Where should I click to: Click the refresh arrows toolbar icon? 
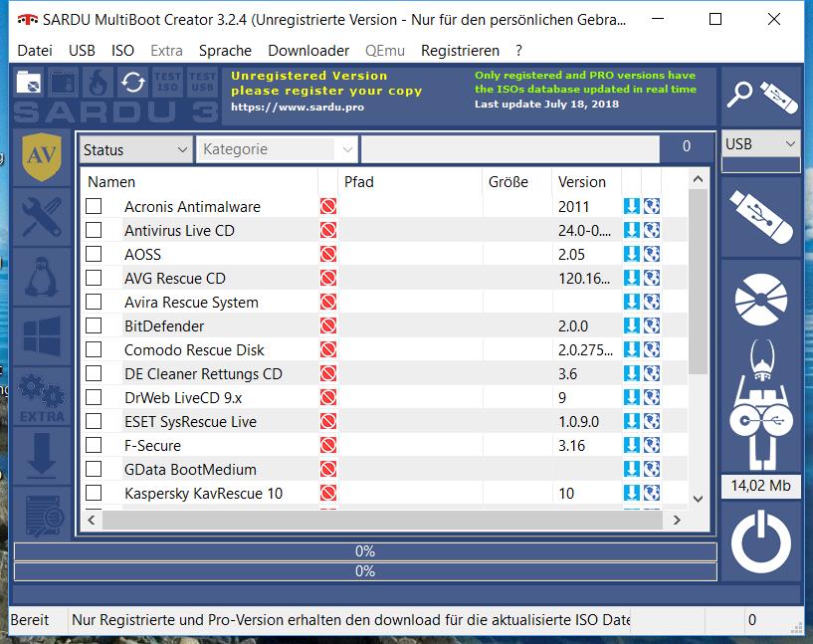click(x=132, y=82)
